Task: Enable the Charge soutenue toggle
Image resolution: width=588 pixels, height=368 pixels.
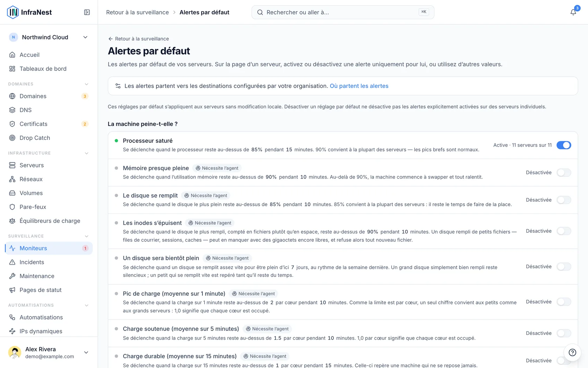Action: [564, 333]
